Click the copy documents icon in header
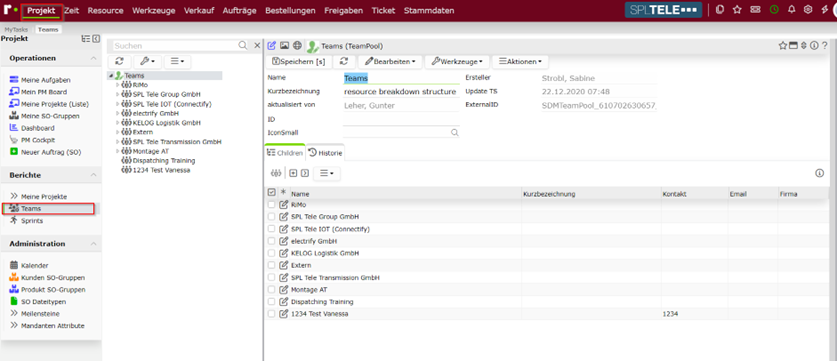This screenshot has height=361, width=837. click(x=720, y=9)
